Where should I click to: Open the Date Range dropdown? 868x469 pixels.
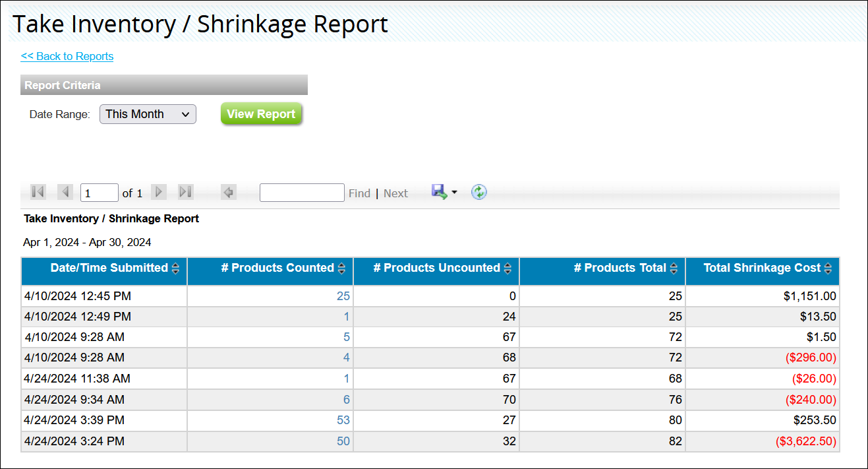coord(147,113)
